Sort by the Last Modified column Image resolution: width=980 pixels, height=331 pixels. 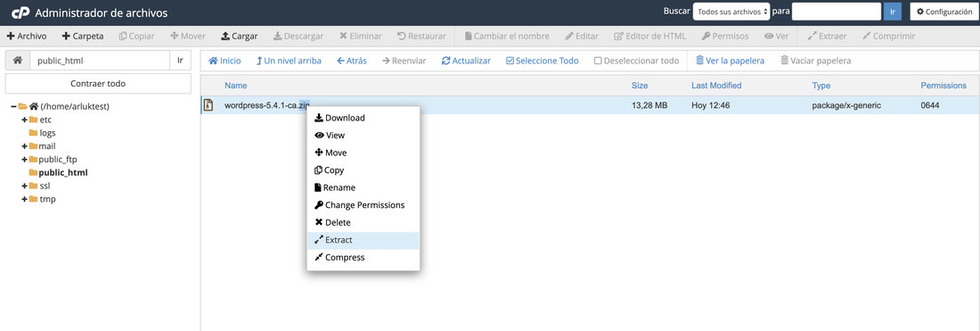716,85
